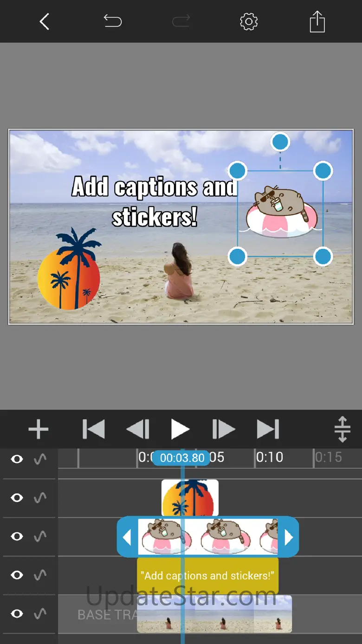Step back one frame
This screenshot has width=362, height=644.
(x=138, y=429)
